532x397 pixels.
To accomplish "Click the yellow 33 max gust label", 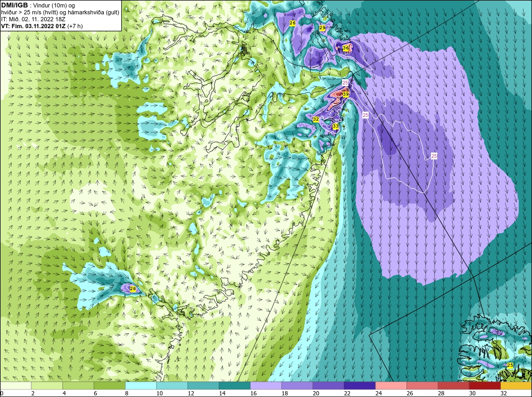I will pyautogui.click(x=336, y=126).
